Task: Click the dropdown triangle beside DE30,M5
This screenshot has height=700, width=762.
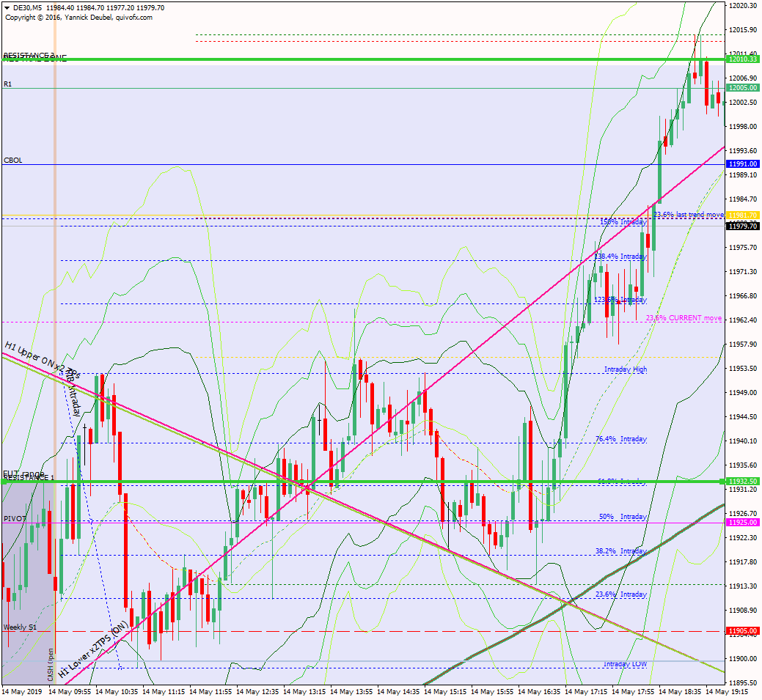Action: [7, 8]
